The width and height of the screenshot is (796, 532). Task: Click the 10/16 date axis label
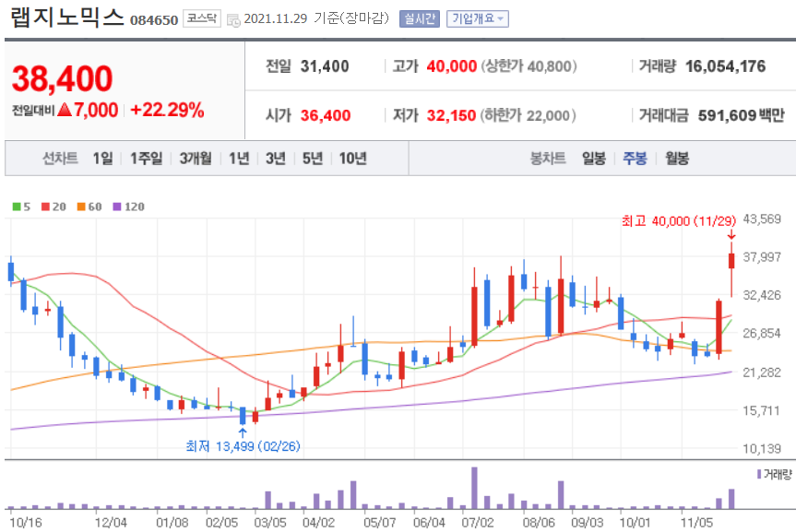26,523
